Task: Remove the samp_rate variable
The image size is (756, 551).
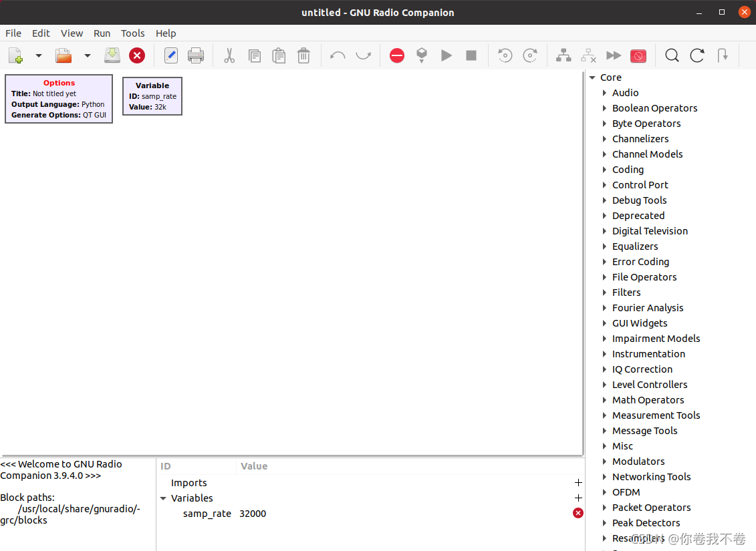Action: (578, 514)
